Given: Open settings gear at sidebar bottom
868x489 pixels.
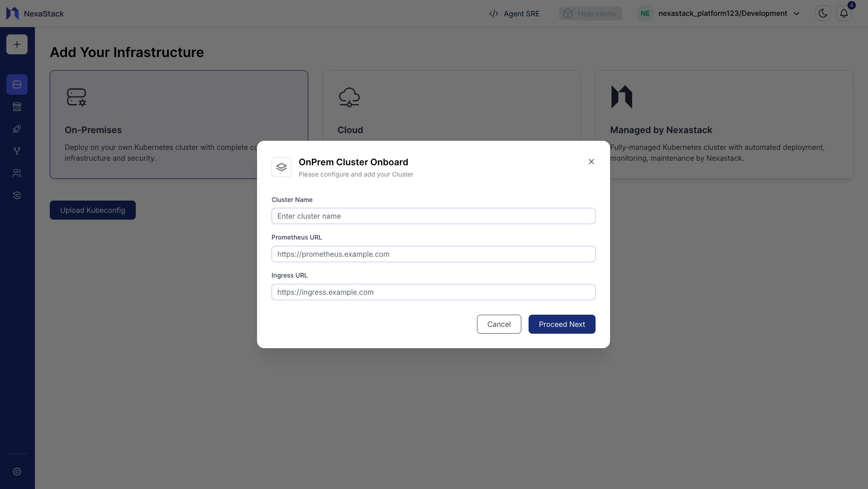Looking at the screenshot, I should pyautogui.click(x=17, y=472).
